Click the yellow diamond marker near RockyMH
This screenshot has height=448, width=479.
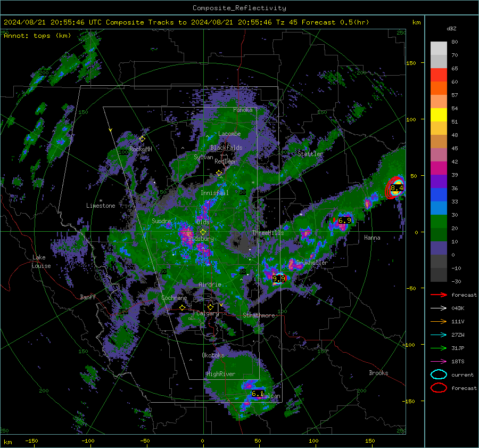click(x=142, y=139)
